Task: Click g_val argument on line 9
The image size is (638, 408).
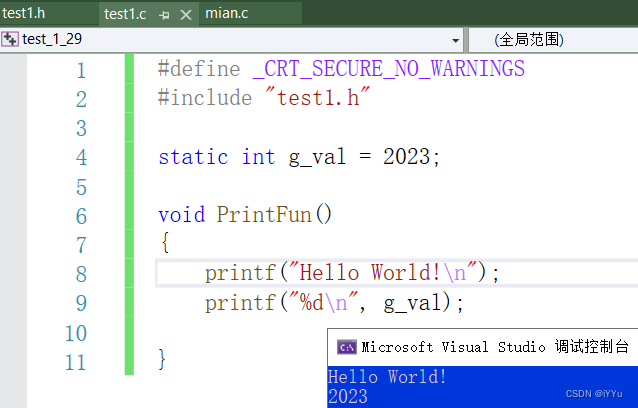Action: click(412, 303)
